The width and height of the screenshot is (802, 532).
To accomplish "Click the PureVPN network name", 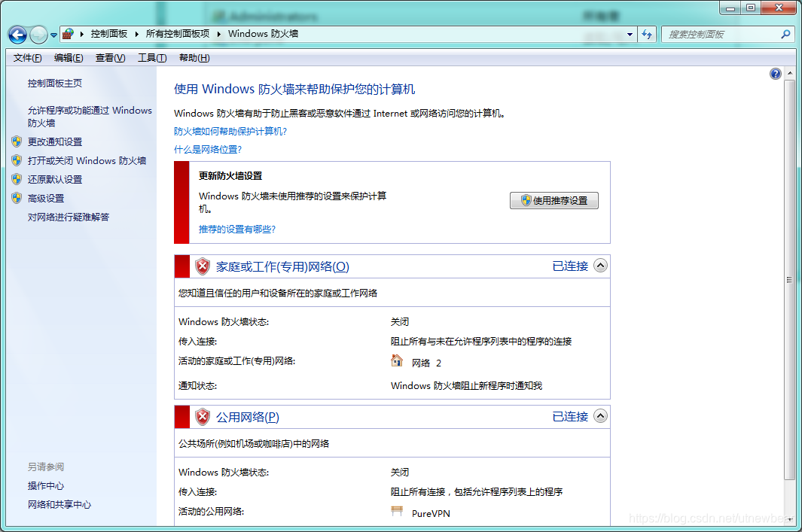I will pyautogui.click(x=431, y=514).
